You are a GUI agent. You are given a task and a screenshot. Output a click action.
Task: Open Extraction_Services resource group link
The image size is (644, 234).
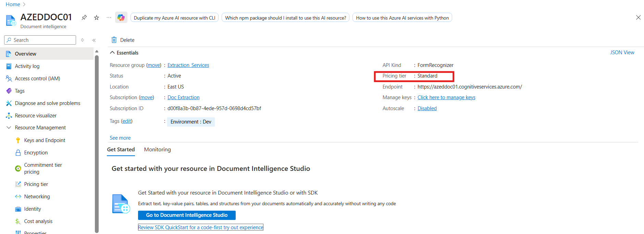(x=188, y=65)
